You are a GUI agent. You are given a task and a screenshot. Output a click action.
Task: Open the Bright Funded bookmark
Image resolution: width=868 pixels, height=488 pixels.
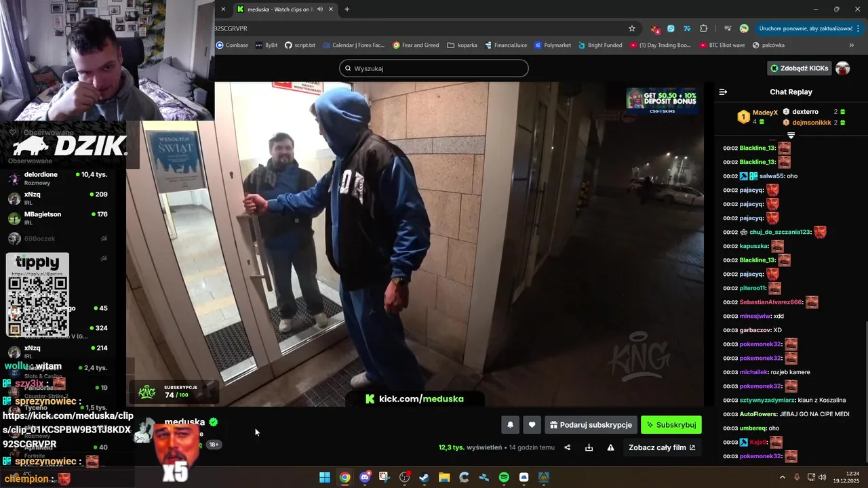600,45
